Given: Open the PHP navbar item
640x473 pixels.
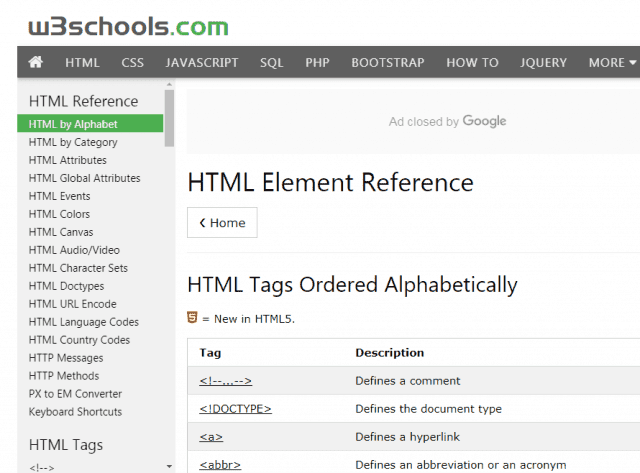Looking at the screenshot, I should coord(317,62).
